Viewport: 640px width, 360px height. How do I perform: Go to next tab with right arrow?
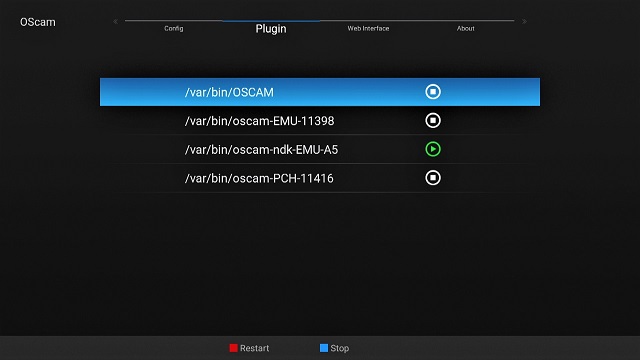pos(524,21)
